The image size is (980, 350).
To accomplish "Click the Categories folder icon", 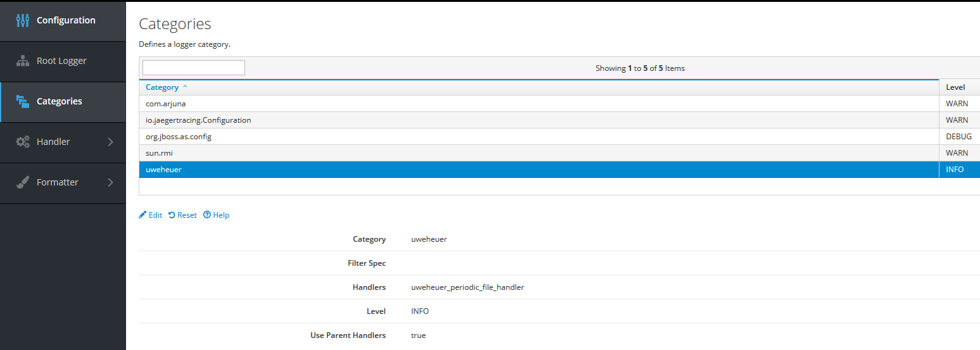I will (23, 101).
